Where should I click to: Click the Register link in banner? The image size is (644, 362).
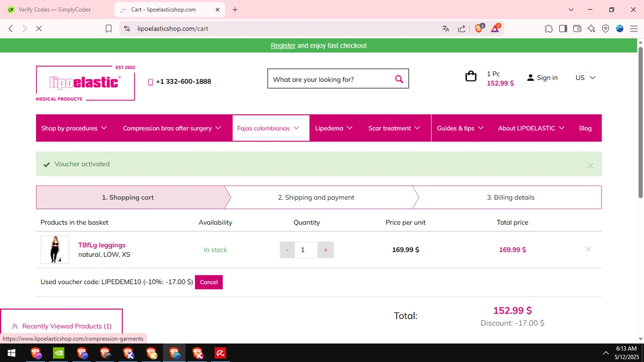pos(283,46)
